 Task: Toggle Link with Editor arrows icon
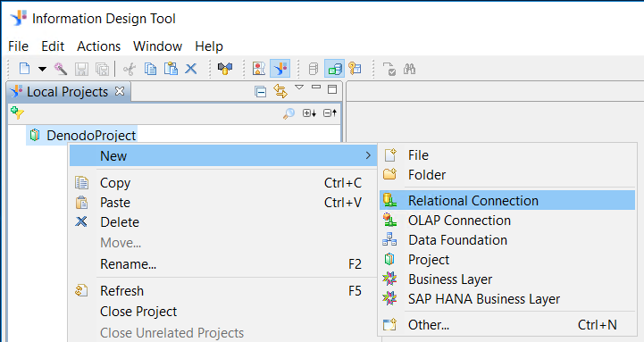tap(280, 91)
